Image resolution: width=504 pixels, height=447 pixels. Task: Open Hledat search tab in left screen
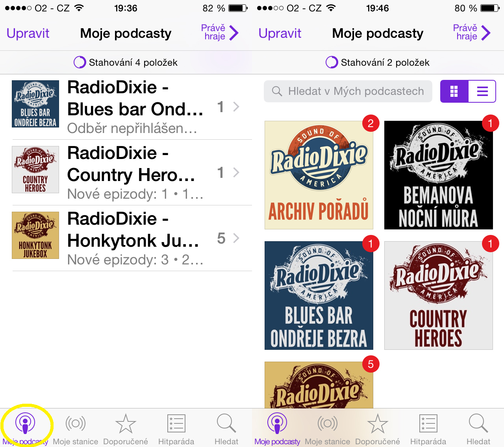pyautogui.click(x=226, y=430)
